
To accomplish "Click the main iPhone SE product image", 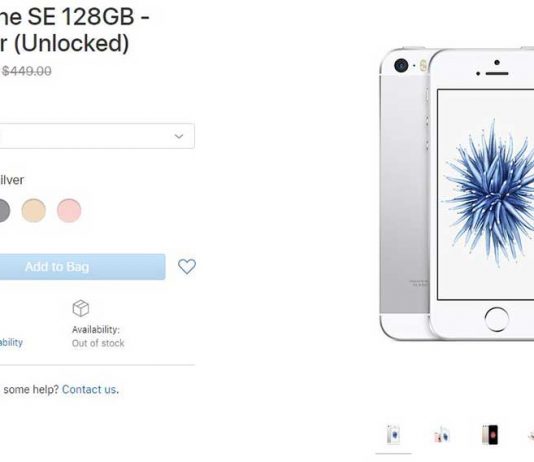I will pos(457,194).
